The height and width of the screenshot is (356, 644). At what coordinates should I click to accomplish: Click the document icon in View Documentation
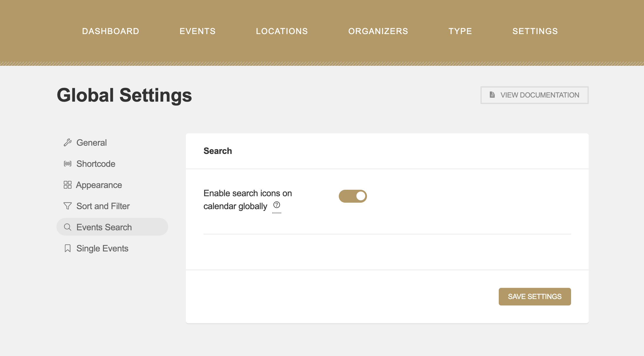(x=492, y=95)
